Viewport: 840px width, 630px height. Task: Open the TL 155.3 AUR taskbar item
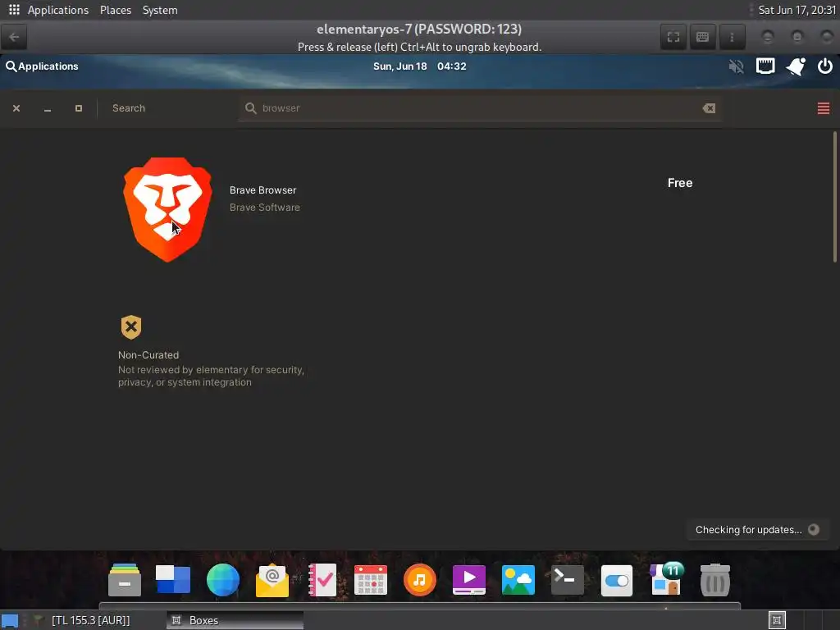[x=90, y=620]
